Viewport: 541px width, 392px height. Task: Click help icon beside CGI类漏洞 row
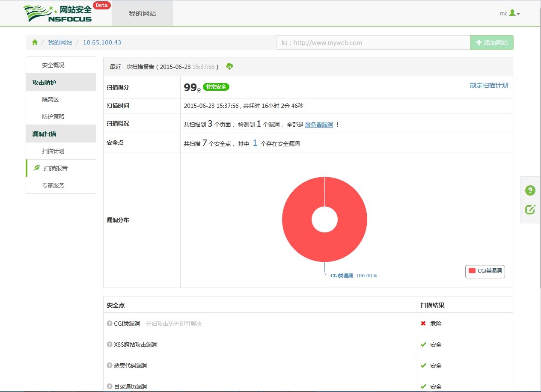tap(110, 324)
